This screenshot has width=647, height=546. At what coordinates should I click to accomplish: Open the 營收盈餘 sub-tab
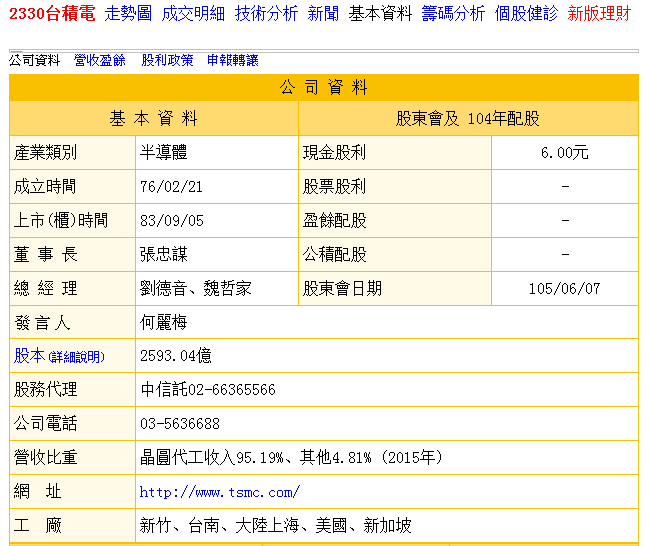click(x=99, y=60)
